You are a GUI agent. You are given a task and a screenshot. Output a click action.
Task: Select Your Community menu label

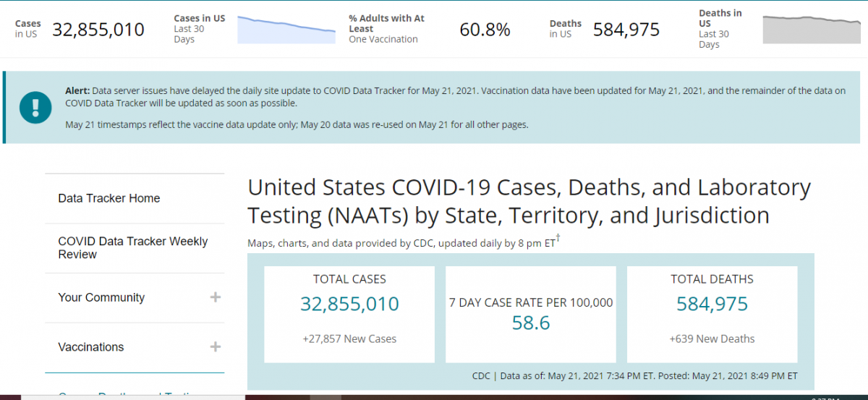[x=101, y=297]
